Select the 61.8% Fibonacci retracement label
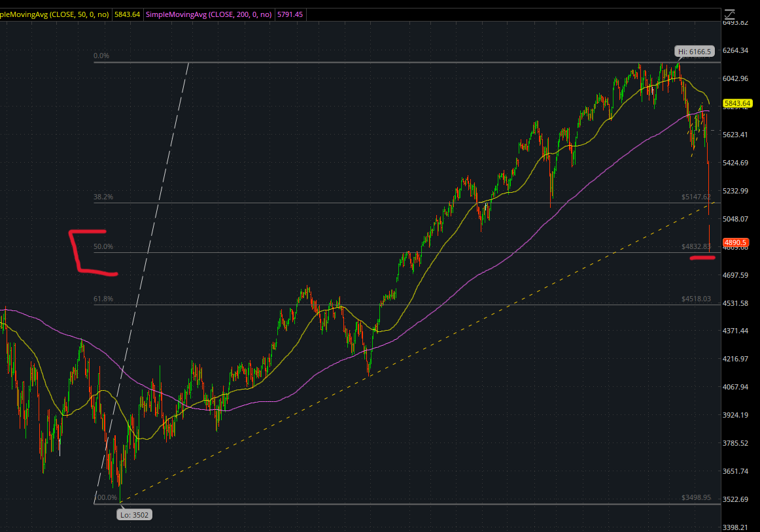 tap(103, 298)
